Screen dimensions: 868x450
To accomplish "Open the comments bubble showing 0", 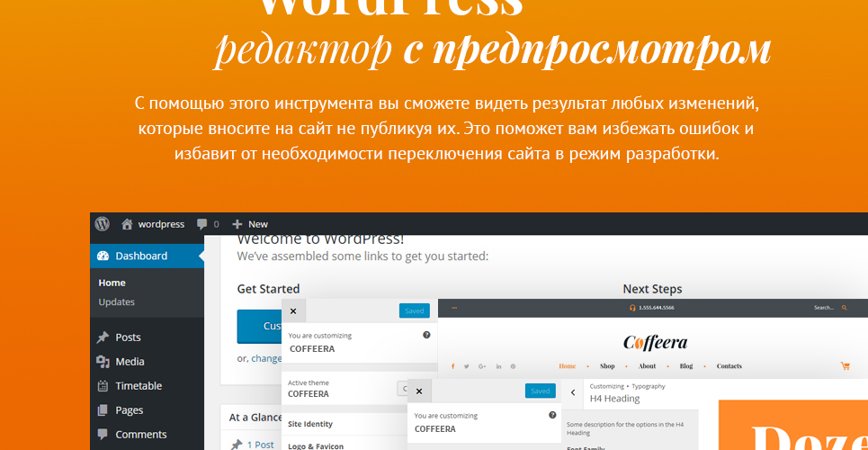I will pos(208,224).
